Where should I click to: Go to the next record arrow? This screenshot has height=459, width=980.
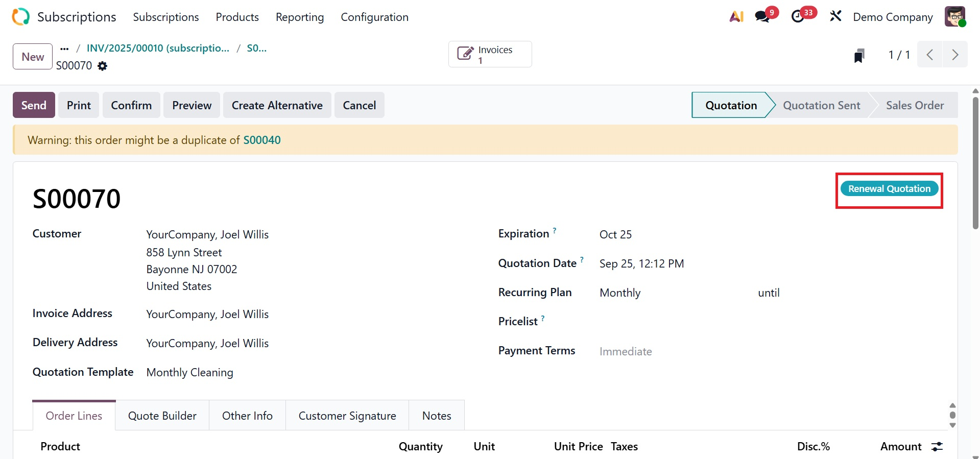[x=955, y=55]
